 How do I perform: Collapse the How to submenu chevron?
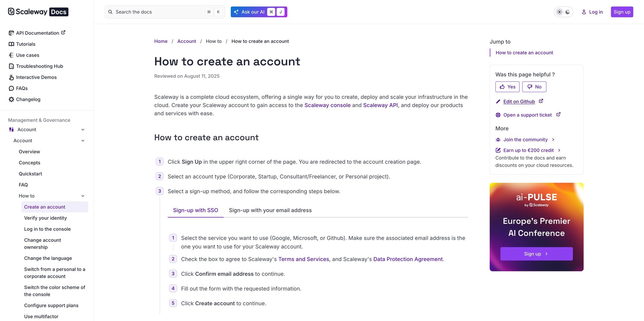tap(83, 196)
